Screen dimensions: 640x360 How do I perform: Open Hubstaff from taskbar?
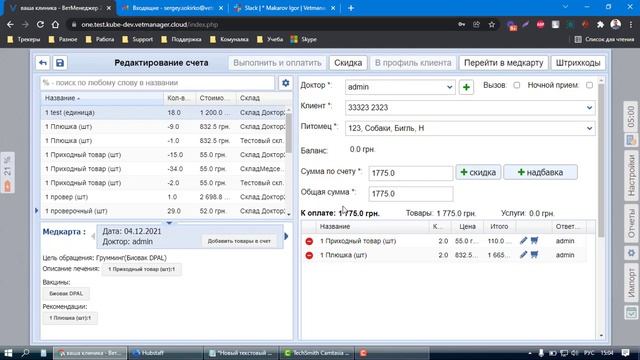(165, 353)
